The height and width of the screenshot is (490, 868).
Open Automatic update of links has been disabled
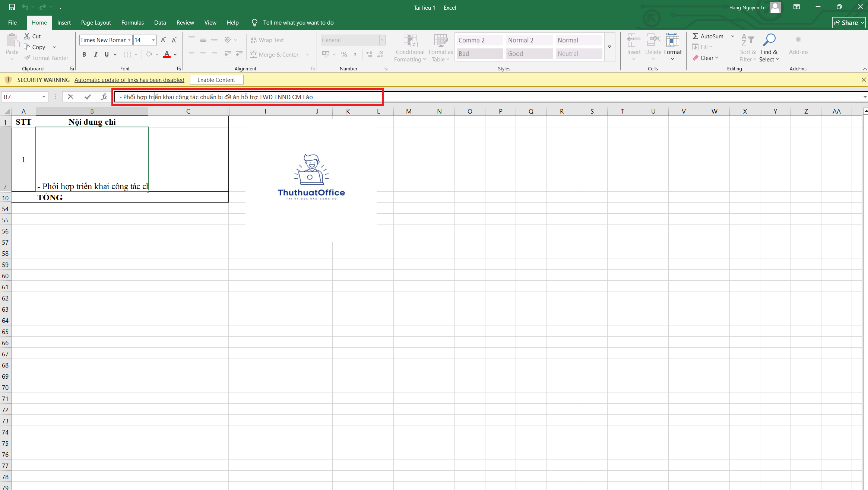point(129,80)
